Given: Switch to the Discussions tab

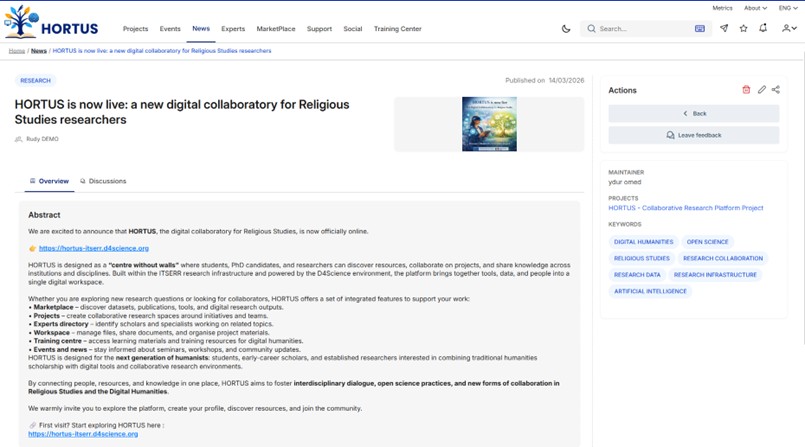Looking at the screenshot, I should click(103, 181).
